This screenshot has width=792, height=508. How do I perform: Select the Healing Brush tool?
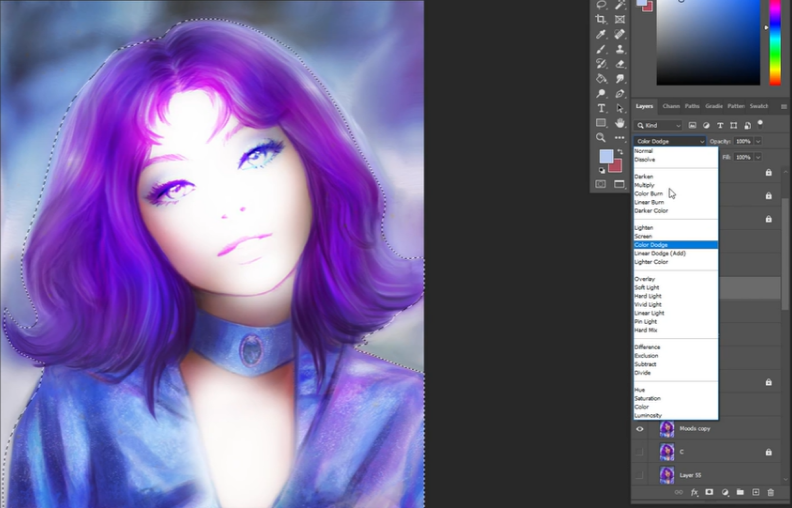pos(620,34)
